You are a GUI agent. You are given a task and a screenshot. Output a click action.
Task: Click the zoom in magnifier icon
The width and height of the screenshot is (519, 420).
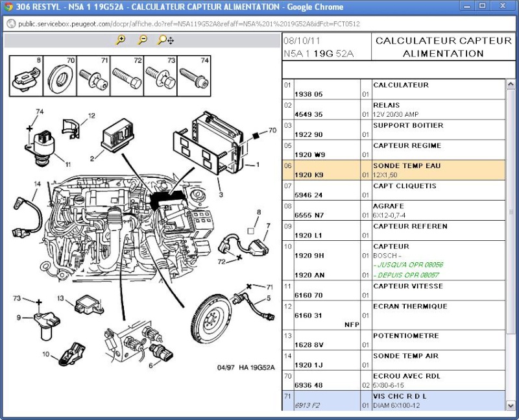pyautogui.click(x=121, y=40)
